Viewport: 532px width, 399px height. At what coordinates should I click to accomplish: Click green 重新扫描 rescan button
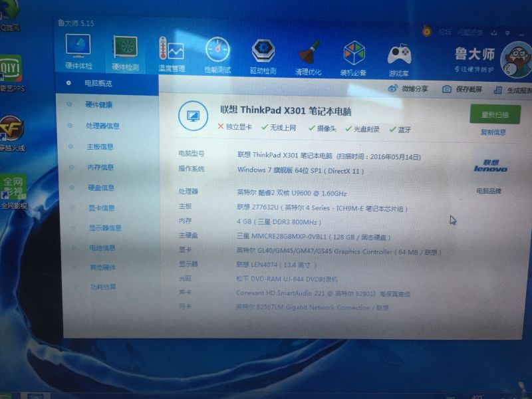495,114
